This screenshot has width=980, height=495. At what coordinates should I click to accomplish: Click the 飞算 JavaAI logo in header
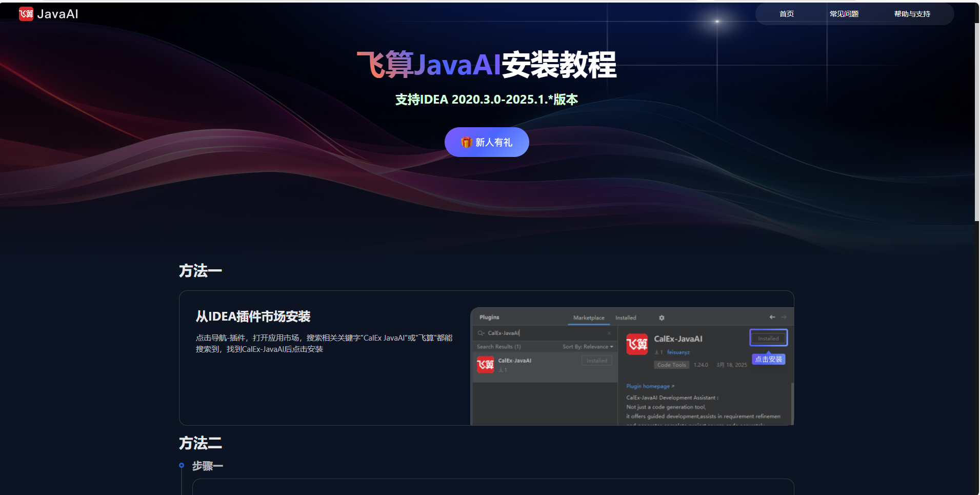tap(49, 14)
